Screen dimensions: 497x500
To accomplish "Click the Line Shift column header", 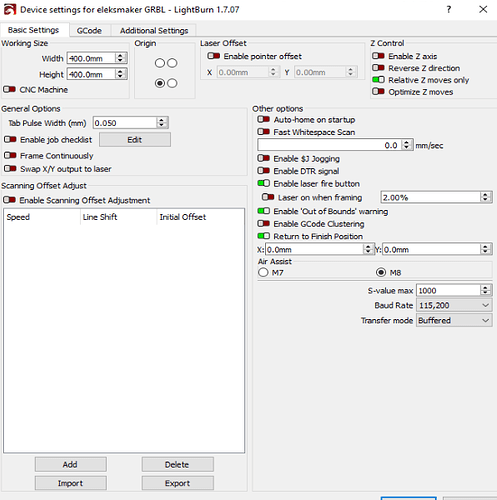I will [x=118, y=217].
